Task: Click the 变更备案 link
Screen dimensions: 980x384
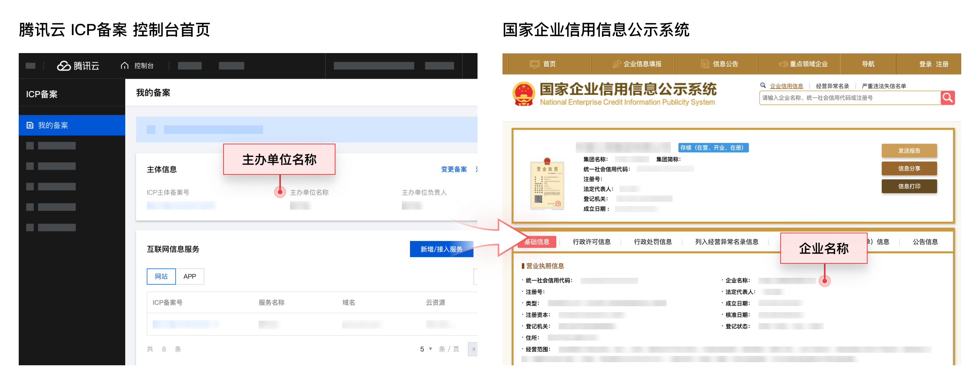Action: (x=454, y=169)
